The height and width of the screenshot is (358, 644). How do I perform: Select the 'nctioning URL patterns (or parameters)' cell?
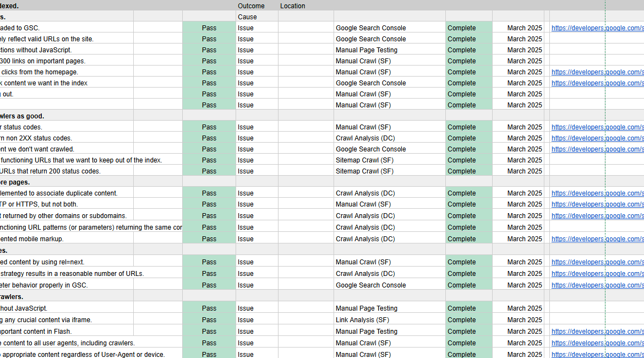click(x=91, y=227)
